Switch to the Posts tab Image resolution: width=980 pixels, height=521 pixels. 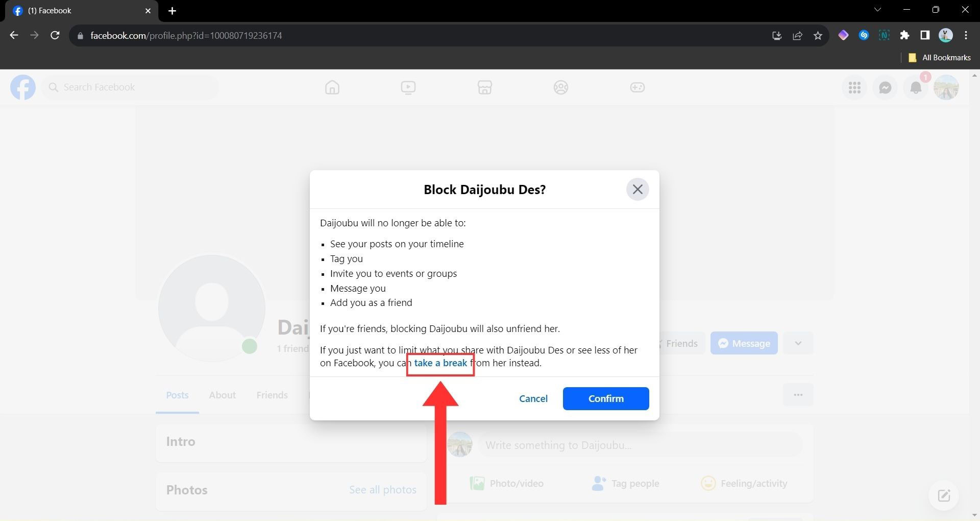177,395
